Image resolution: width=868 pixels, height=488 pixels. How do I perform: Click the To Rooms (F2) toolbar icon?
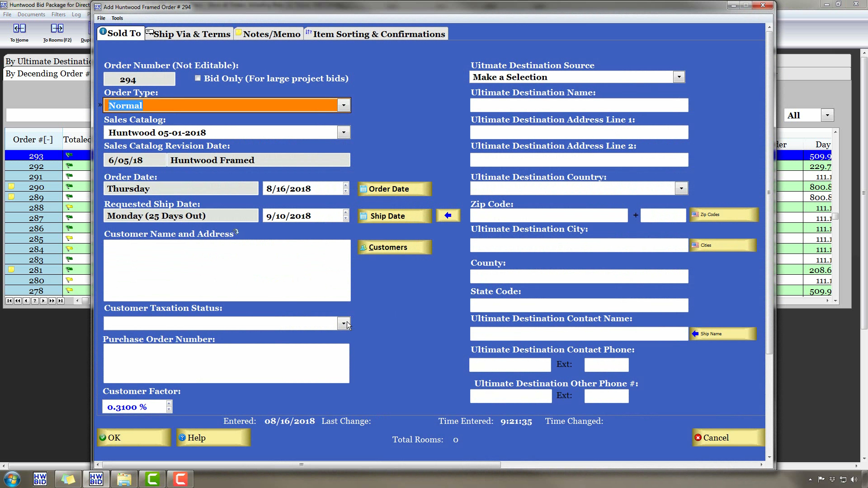57,29
